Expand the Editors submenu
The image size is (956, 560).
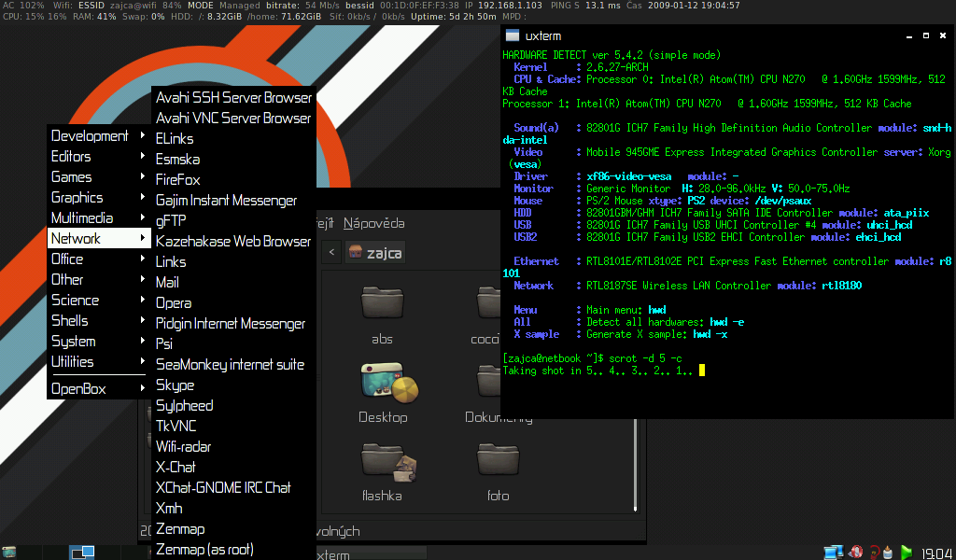(x=97, y=156)
